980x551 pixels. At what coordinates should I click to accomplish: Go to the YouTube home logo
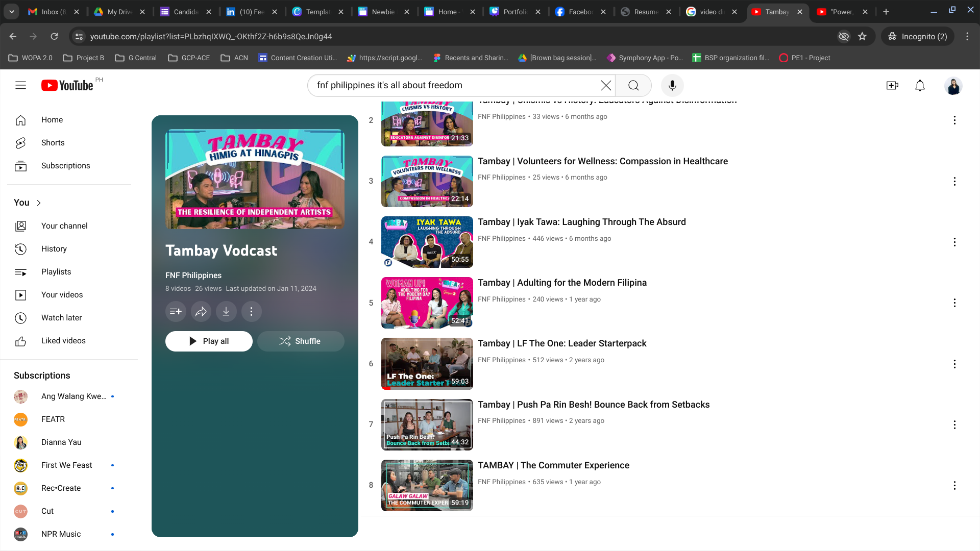[67, 85]
